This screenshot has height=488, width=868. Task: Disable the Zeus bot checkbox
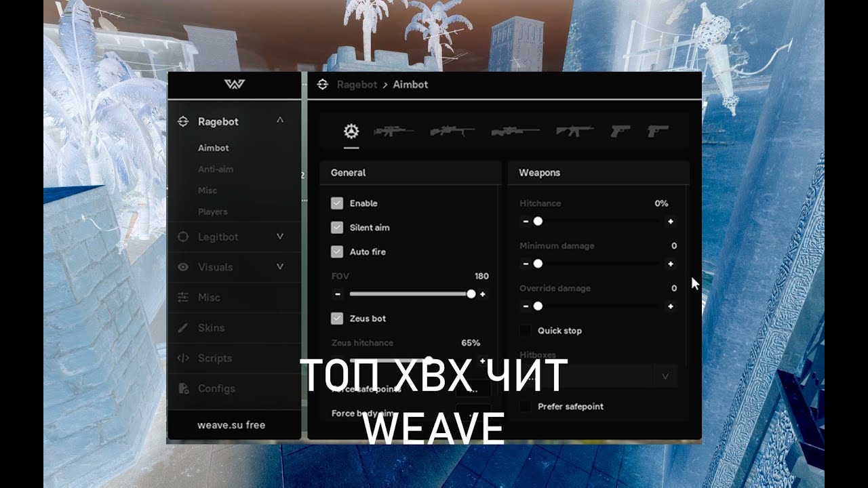pos(337,318)
